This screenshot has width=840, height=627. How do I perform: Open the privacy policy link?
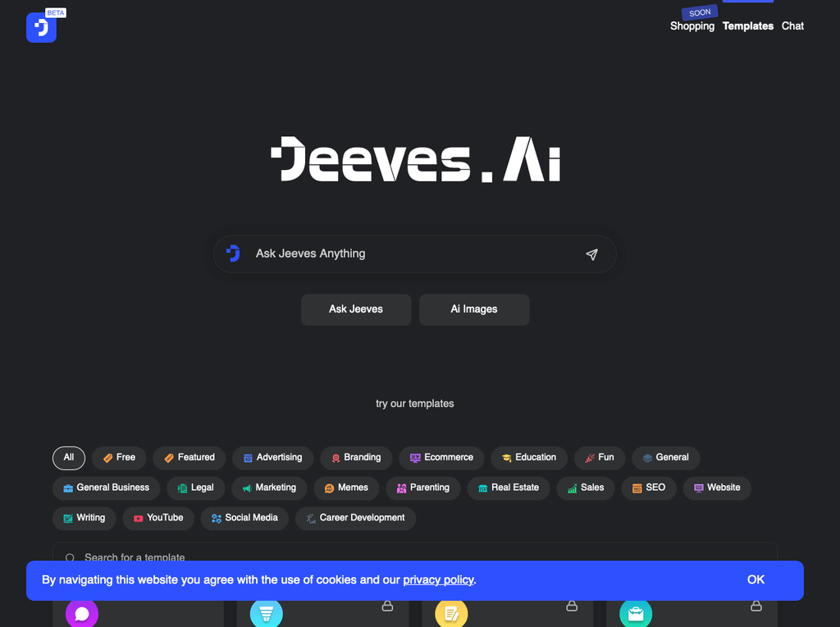438,579
